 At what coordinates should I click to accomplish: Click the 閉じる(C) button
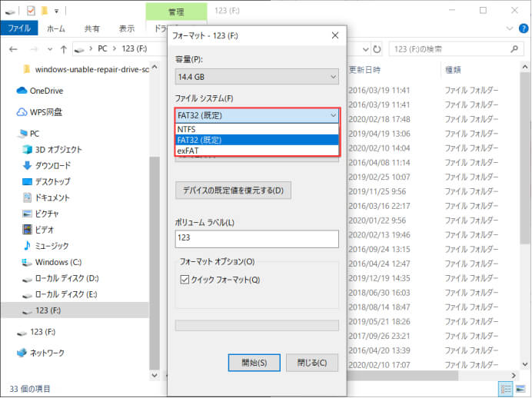312,363
